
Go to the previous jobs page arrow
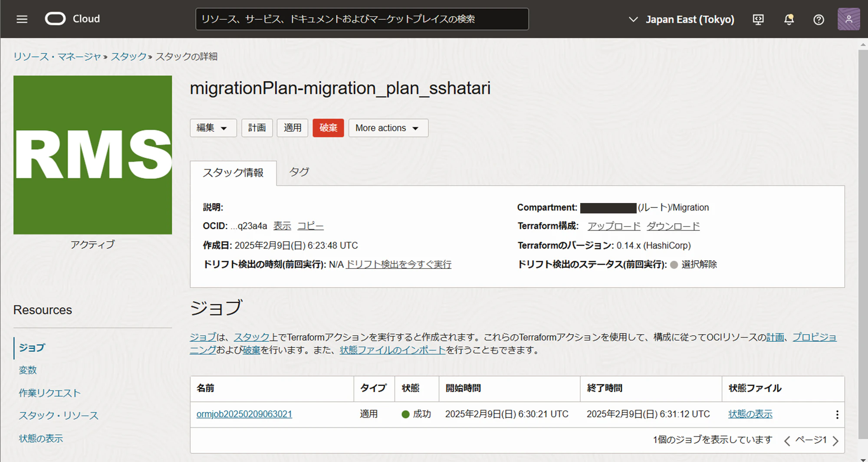(787, 441)
